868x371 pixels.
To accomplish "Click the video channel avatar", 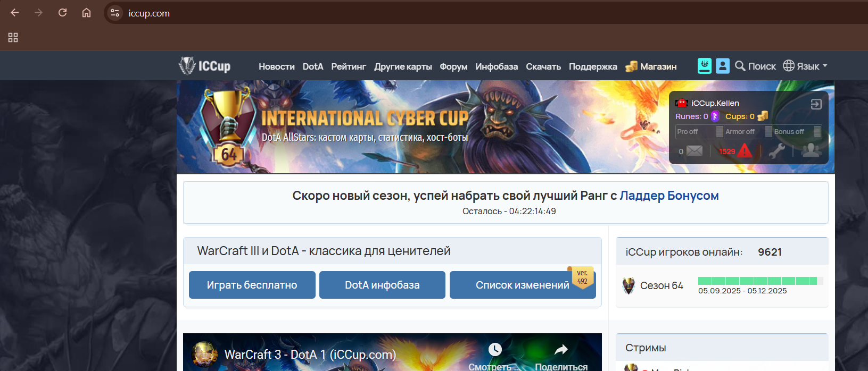I will tap(204, 355).
